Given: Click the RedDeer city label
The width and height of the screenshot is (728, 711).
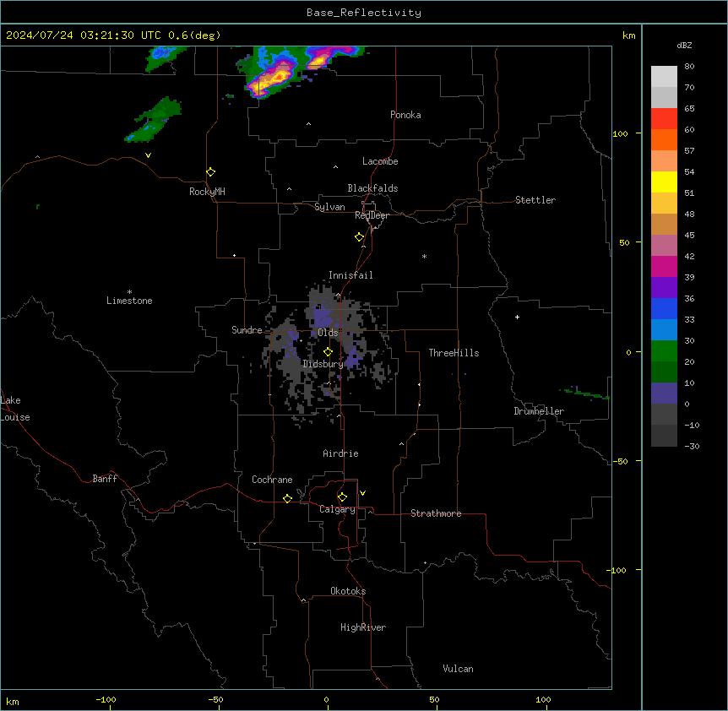Looking at the screenshot, I should click(372, 215).
